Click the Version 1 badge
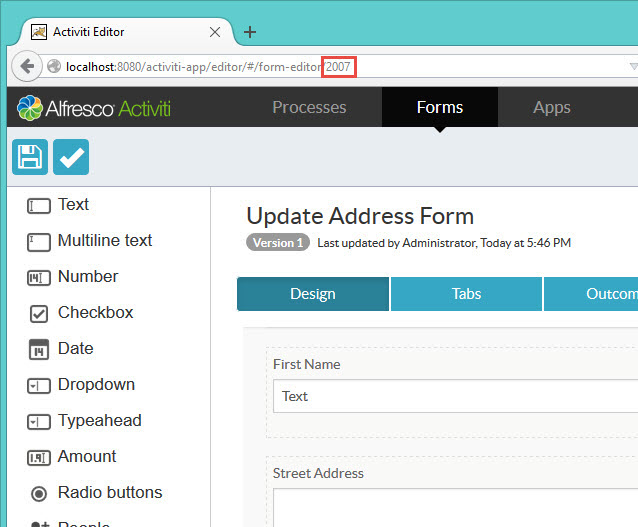 278,243
